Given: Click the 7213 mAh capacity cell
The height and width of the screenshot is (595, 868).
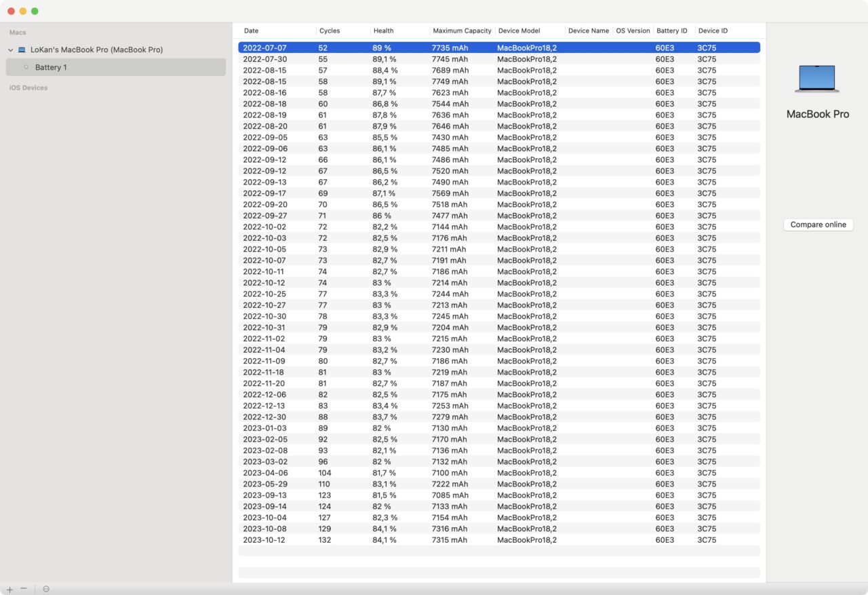Looking at the screenshot, I should tap(450, 305).
